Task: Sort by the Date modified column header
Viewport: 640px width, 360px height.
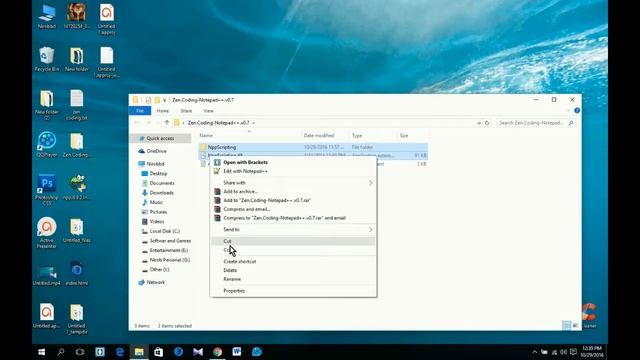Action: pyautogui.click(x=318, y=136)
